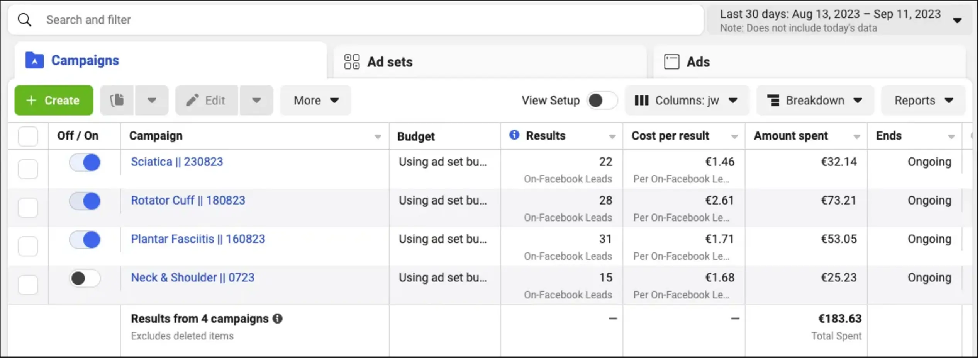Screen dimensions: 980x358
Task: Turn off the Sciatica campaign toggle
Action: (x=85, y=162)
